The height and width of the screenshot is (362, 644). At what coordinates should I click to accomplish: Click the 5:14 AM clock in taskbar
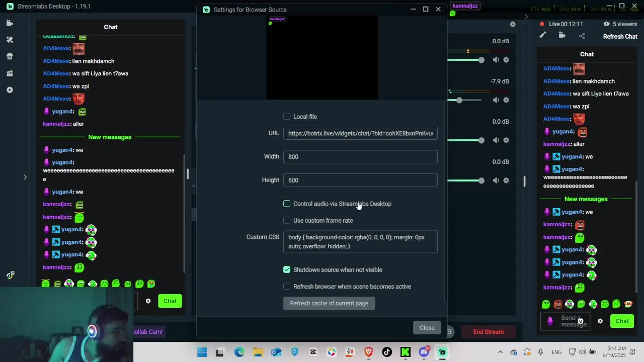coord(616,348)
